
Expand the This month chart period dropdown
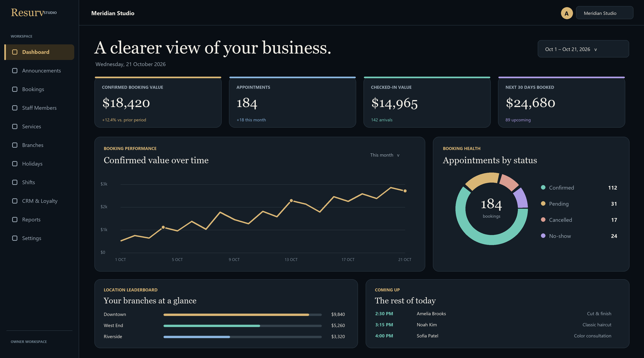tap(385, 155)
